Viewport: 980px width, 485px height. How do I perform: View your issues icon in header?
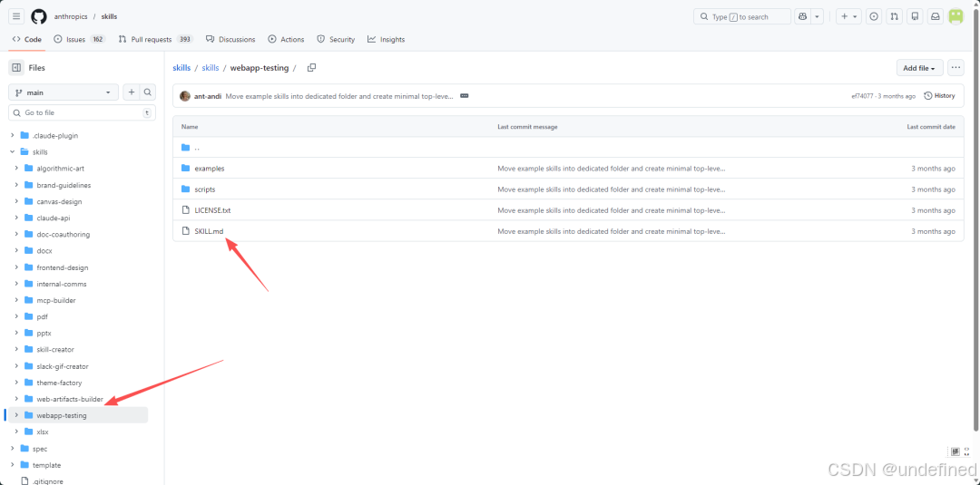(x=874, y=17)
